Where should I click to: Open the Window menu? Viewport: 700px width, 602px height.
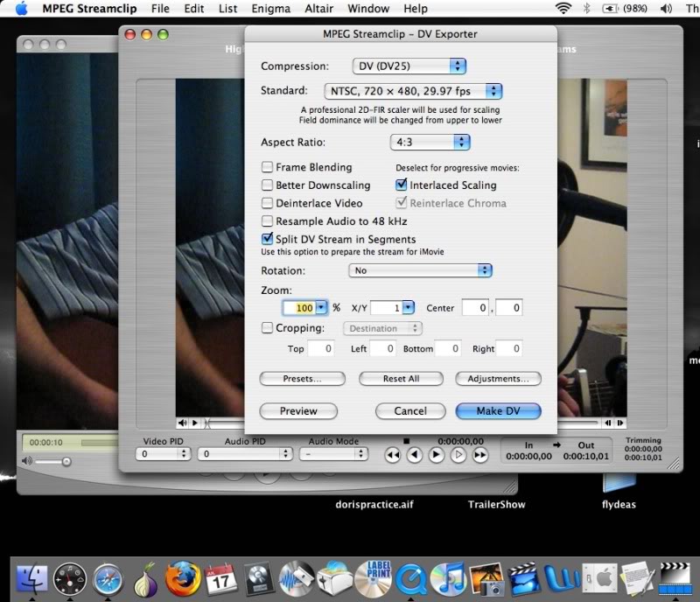[368, 9]
